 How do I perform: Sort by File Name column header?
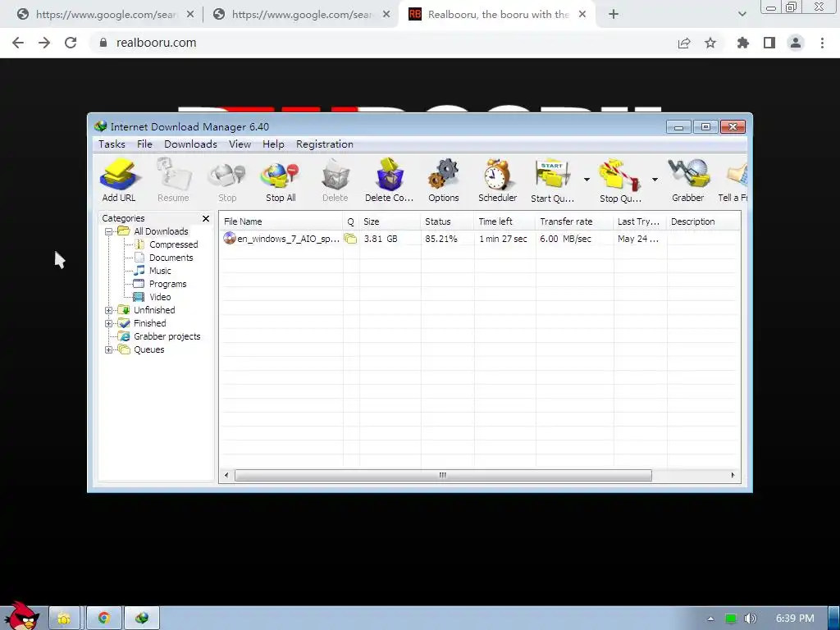pos(281,221)
